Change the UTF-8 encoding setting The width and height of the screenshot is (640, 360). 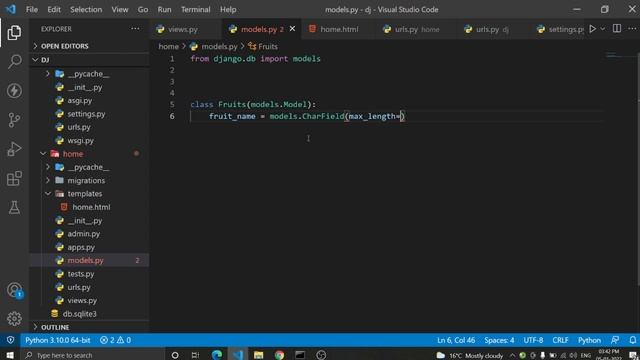pyautogui.click(x=533, y=340)
